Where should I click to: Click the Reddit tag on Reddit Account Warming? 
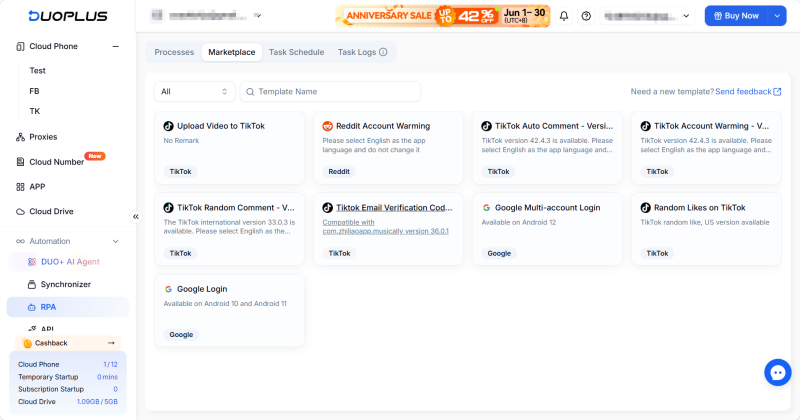(339, 171)
